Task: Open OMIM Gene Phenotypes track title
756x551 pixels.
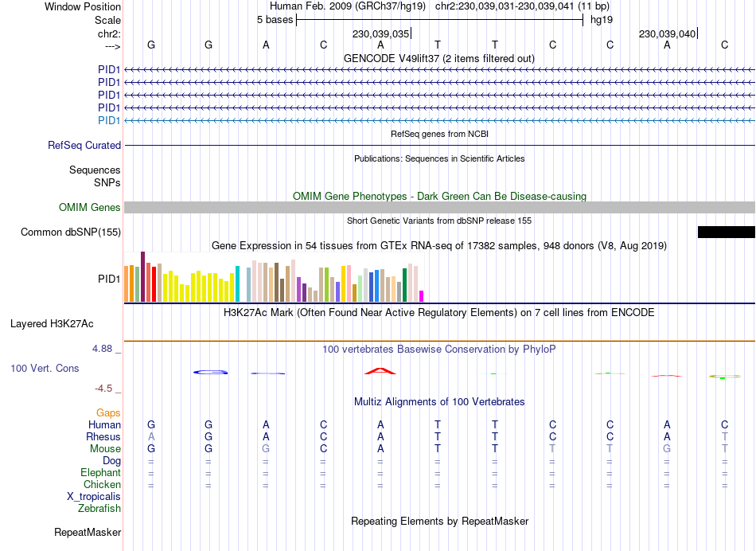Action: (x=439, y=197)
